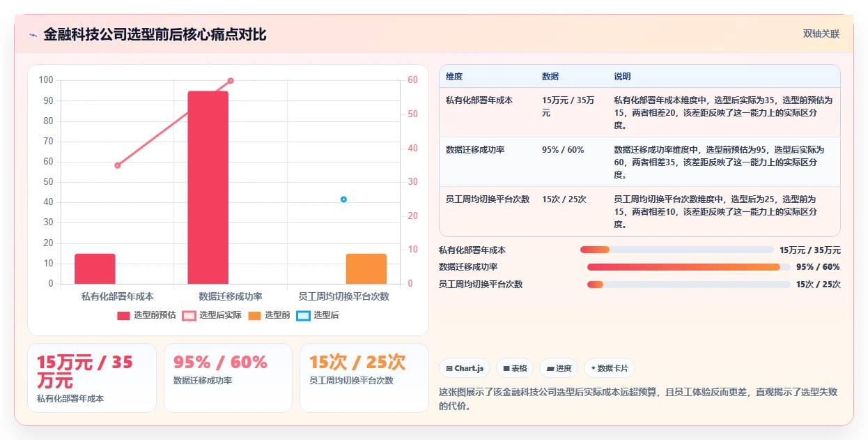The width and height of the screenshot is (868, 440).
Task: Click the 进度 tag chip
Action: [x=559, y=368]
